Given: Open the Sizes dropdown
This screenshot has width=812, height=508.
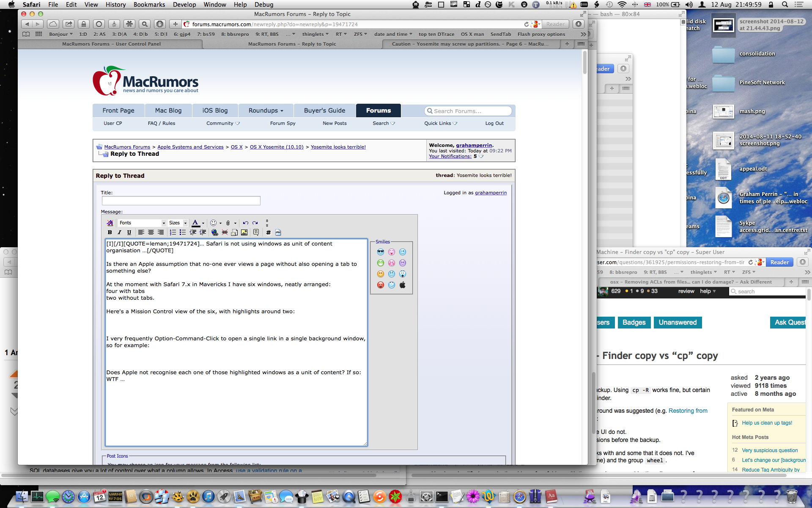Looking at the screenshot, I should 178,223.
